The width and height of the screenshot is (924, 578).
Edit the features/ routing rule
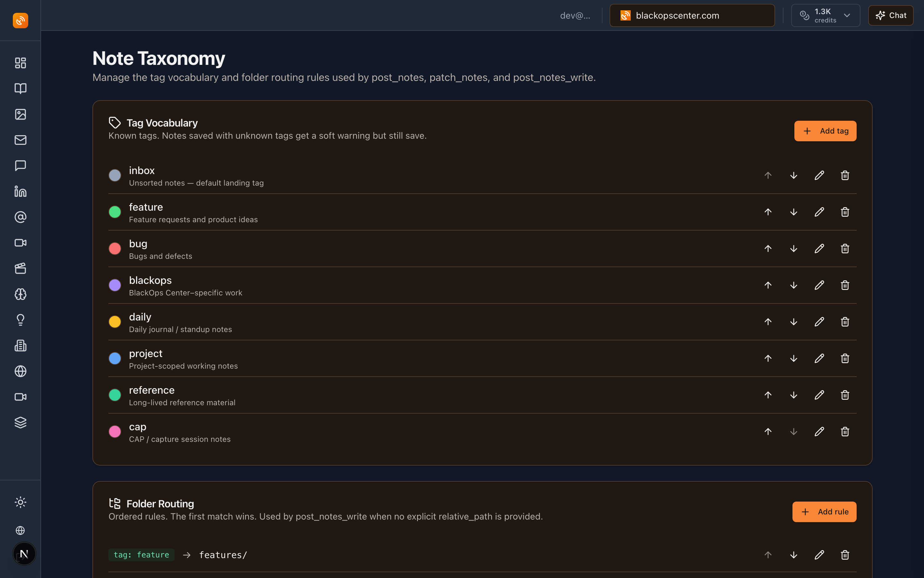pos(819,555)
